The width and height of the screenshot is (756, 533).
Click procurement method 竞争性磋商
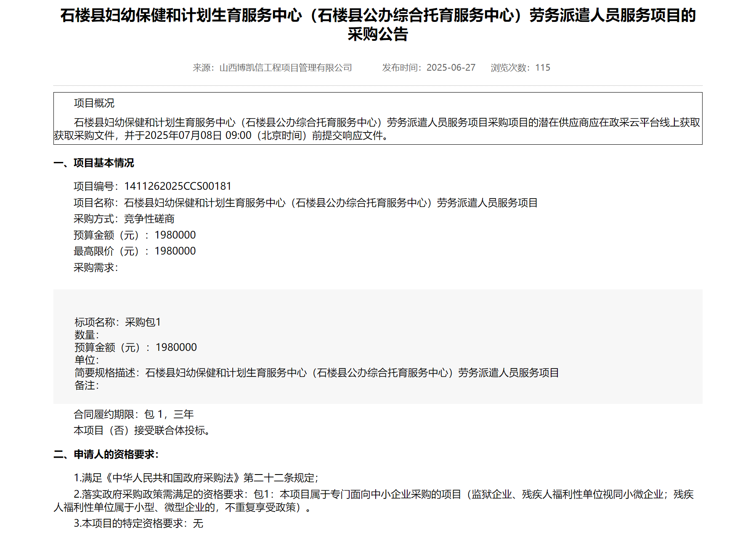click(149, 219)
